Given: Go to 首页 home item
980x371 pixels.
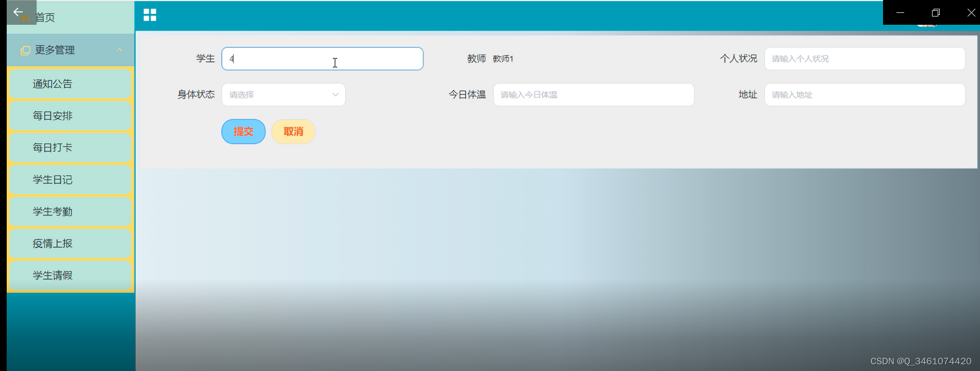Looking at the screenshot, I should [x=71, y=18].
